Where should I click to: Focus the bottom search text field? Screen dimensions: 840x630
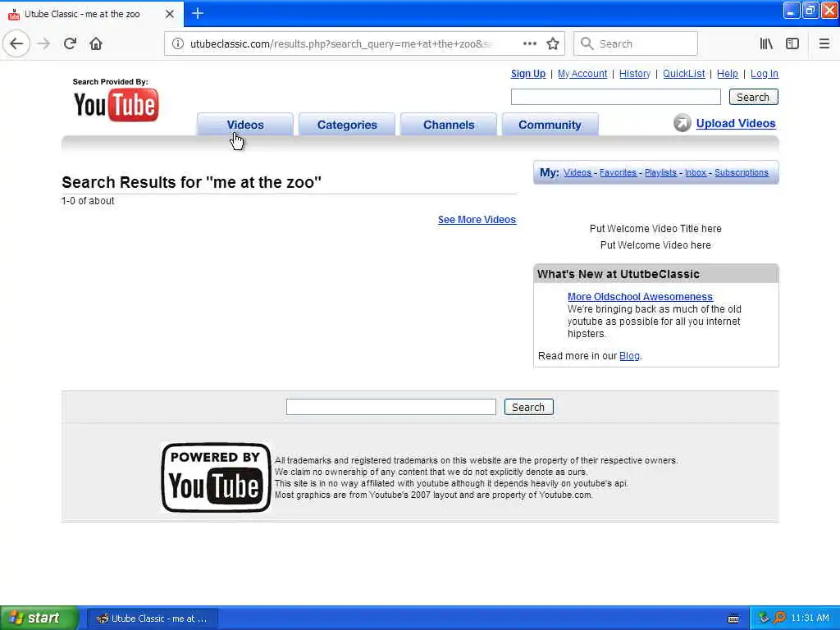(x=390, y=407)
